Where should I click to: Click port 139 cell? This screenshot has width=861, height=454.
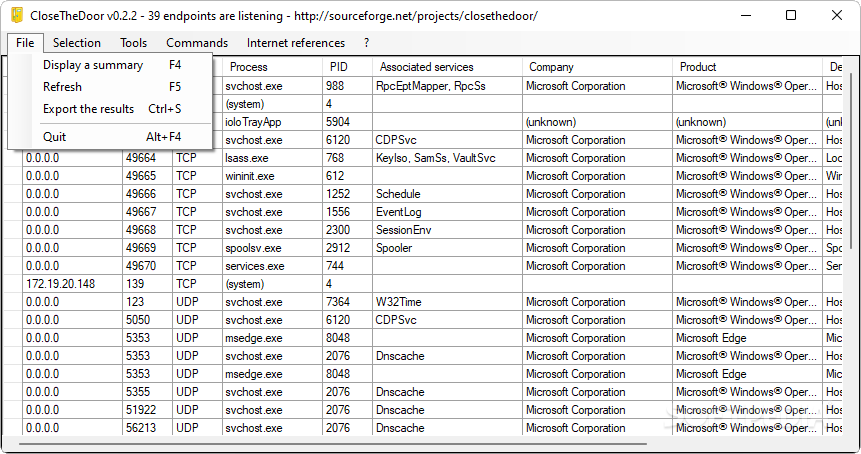(x=148, y=284)
